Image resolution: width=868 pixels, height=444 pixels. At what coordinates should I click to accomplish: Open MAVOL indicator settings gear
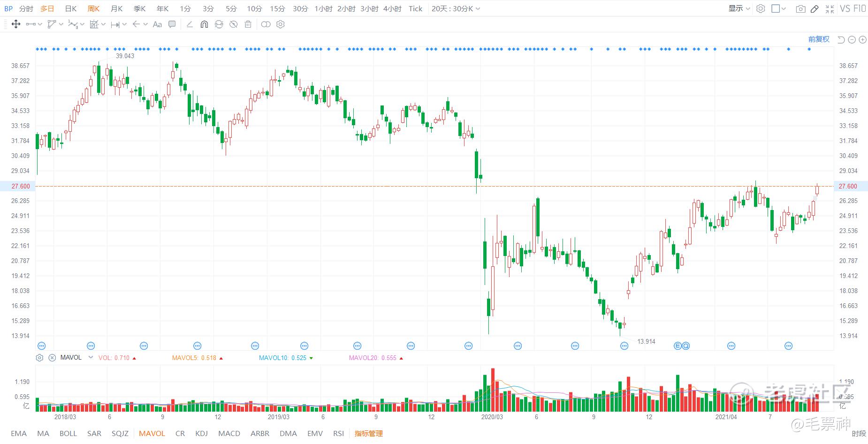coord(39,358)
